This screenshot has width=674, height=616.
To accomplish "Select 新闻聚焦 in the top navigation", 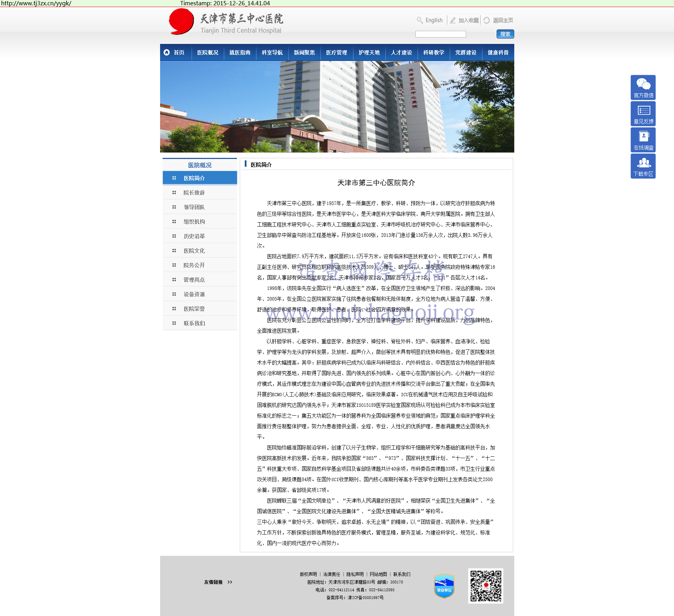I will (x=304, y=52).
